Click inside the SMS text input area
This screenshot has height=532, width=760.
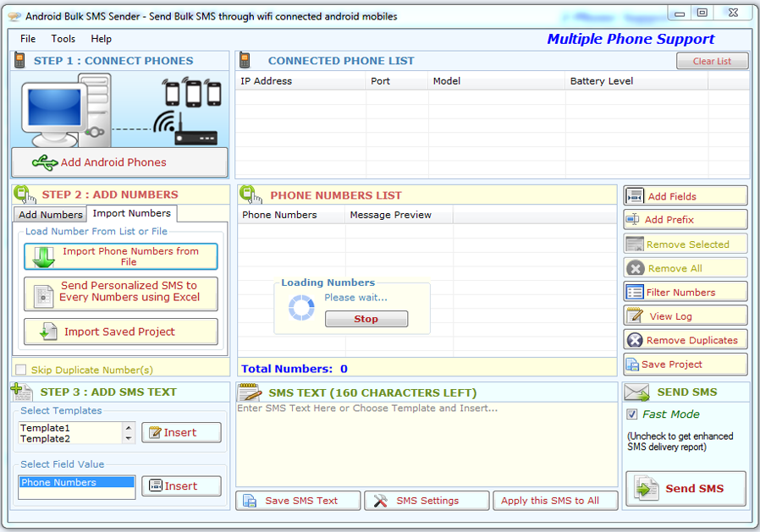point(427,448)
